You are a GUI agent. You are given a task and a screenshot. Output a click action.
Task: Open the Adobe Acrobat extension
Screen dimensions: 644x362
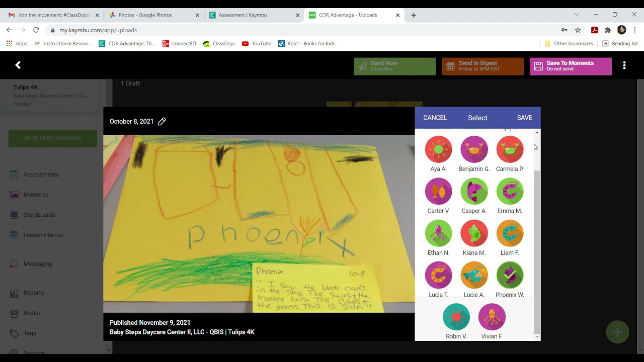point(594,30)
